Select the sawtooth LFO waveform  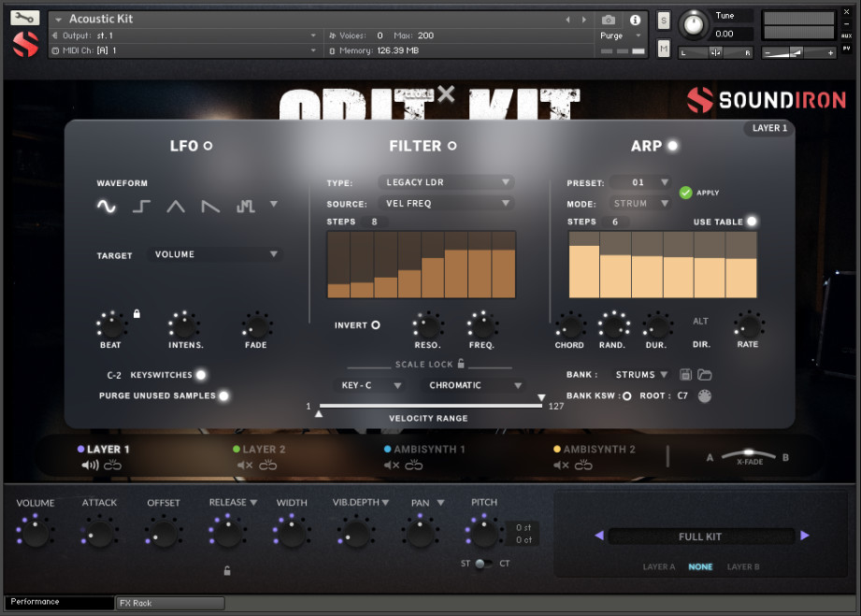(210, 207)
